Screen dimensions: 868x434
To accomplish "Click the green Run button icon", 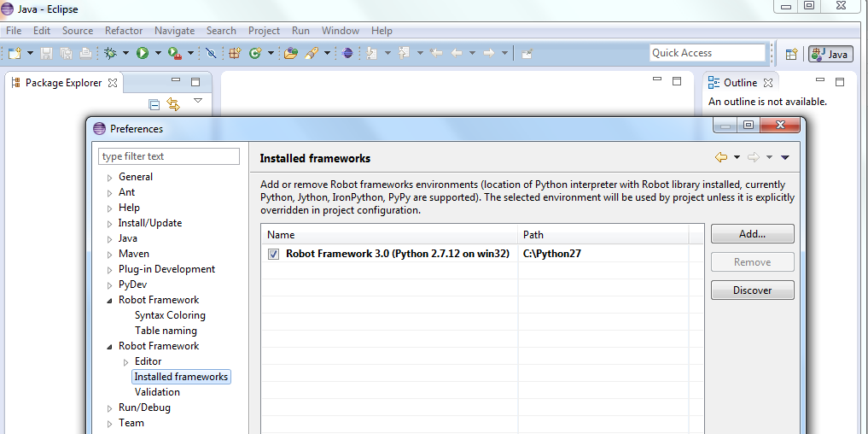I will 143,53.
